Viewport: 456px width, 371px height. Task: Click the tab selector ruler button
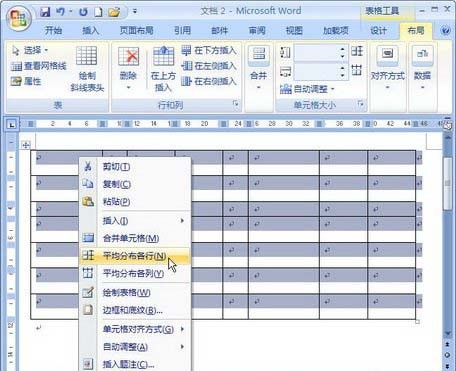pos(12,125)
